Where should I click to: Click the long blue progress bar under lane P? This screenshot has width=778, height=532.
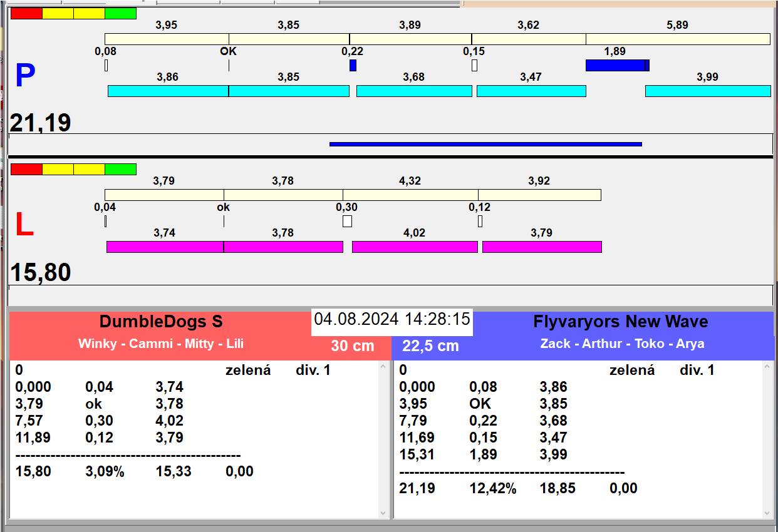(485, 144)
